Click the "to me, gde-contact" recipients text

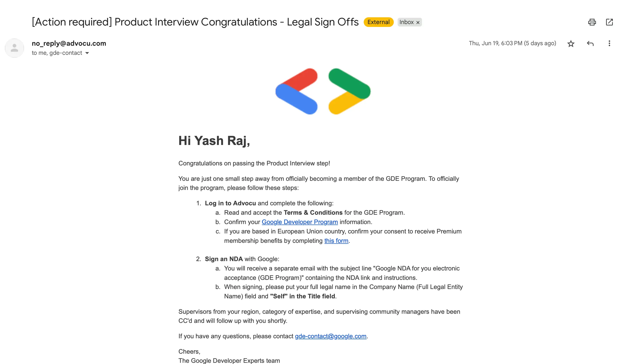point(57,53)
